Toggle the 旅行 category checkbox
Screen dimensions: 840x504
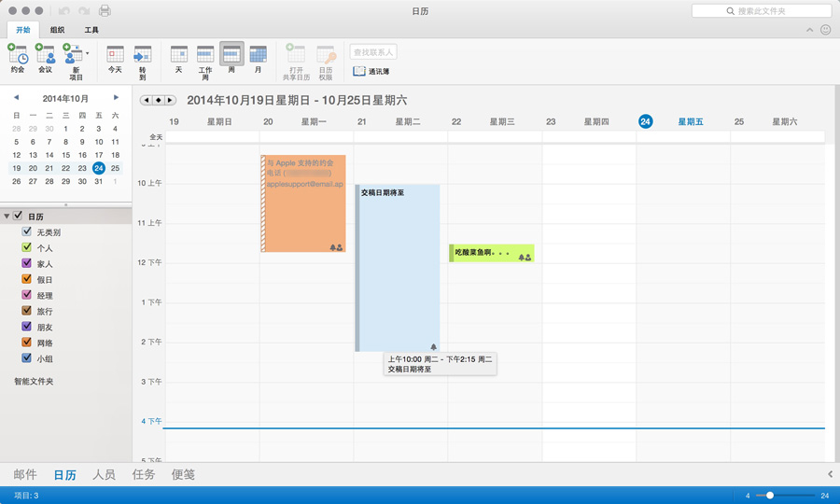(x=26, y=311)
